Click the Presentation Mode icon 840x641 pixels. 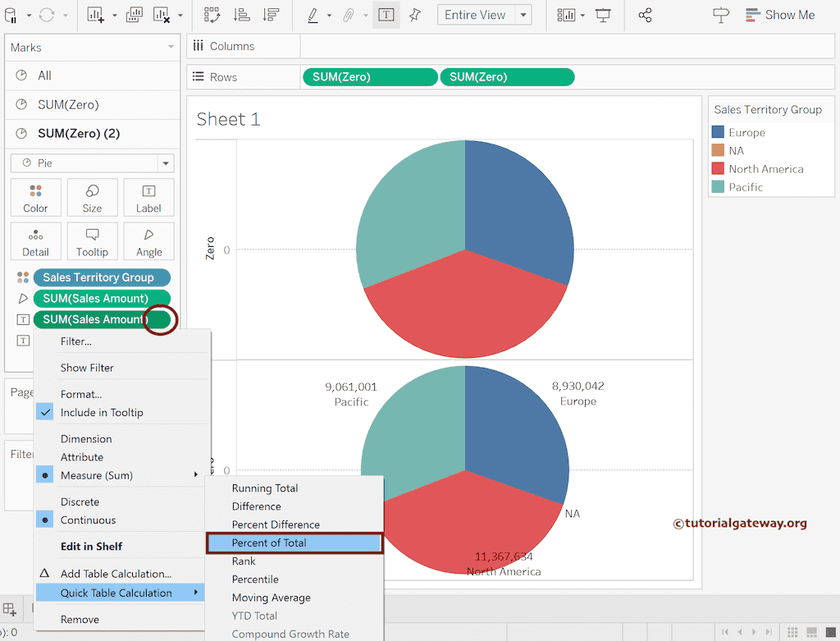point(604,15)
